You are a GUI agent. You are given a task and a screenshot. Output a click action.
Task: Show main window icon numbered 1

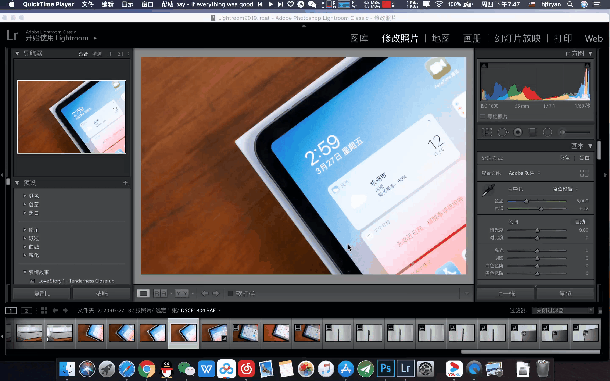(x=11, y=310)
